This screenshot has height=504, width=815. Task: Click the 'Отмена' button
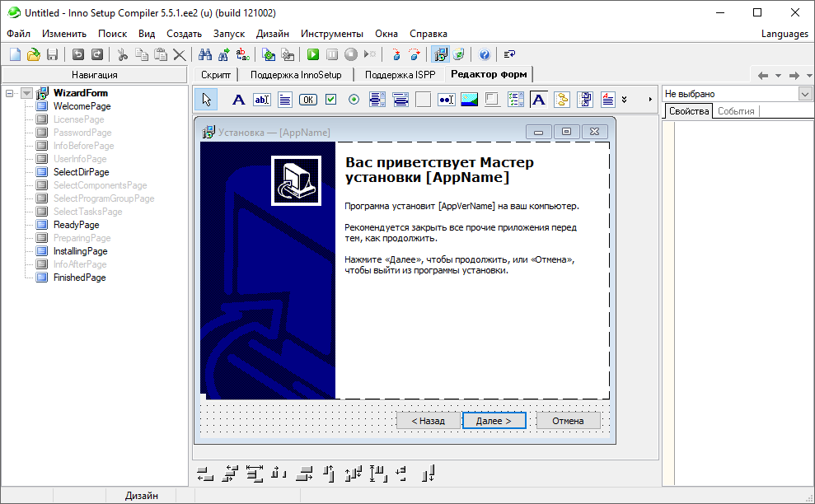(568, 421)
